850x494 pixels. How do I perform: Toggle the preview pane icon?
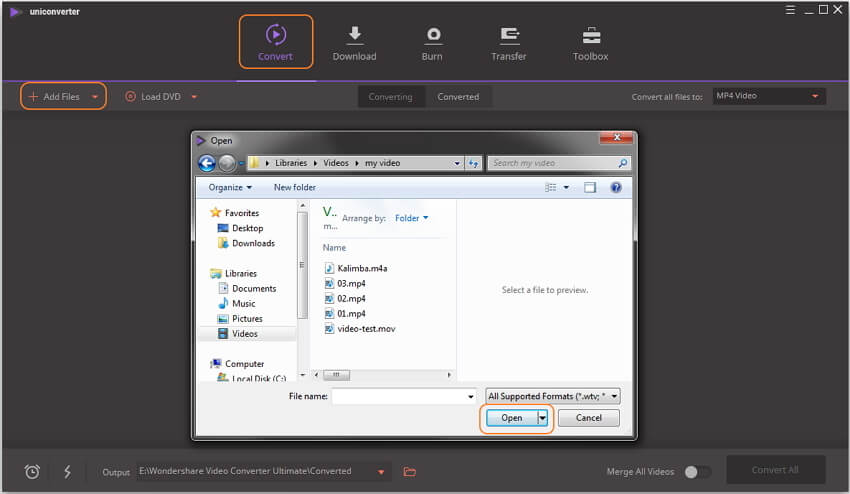click(590, 188)
